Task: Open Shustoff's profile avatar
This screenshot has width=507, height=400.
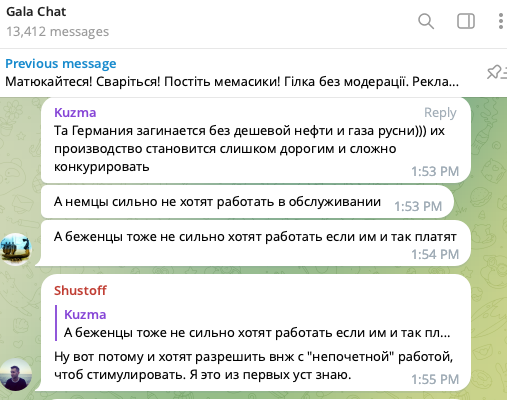Action: point(16,374)
